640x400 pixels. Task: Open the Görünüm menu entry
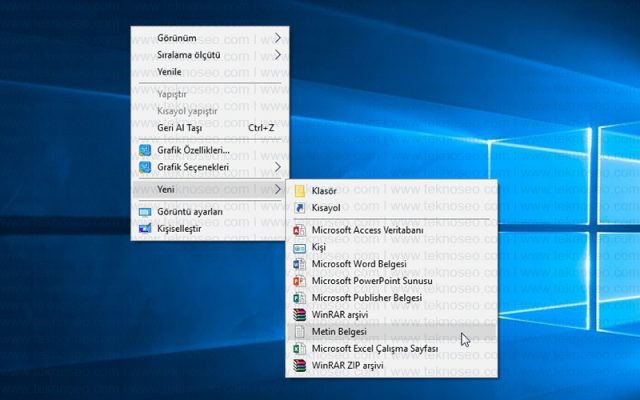(x=210, y=38)
